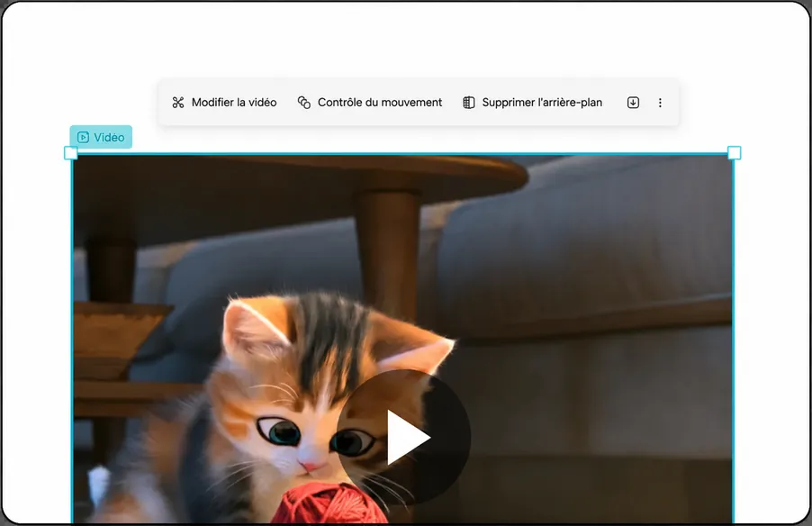Click the Vidéo label tag
812x526 pixels.
click(101, 137)
